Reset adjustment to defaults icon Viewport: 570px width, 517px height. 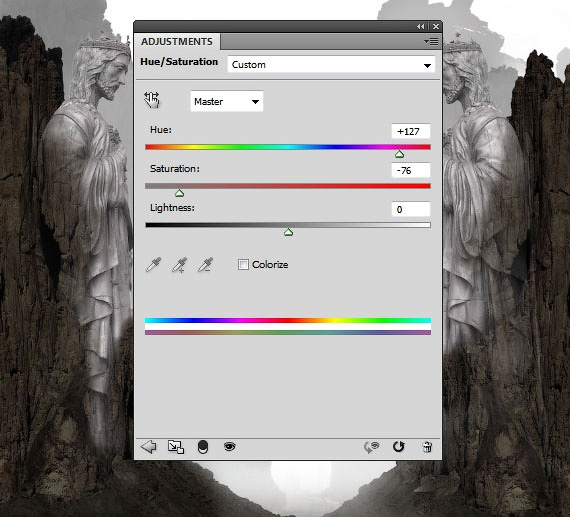tap(399, 446)
